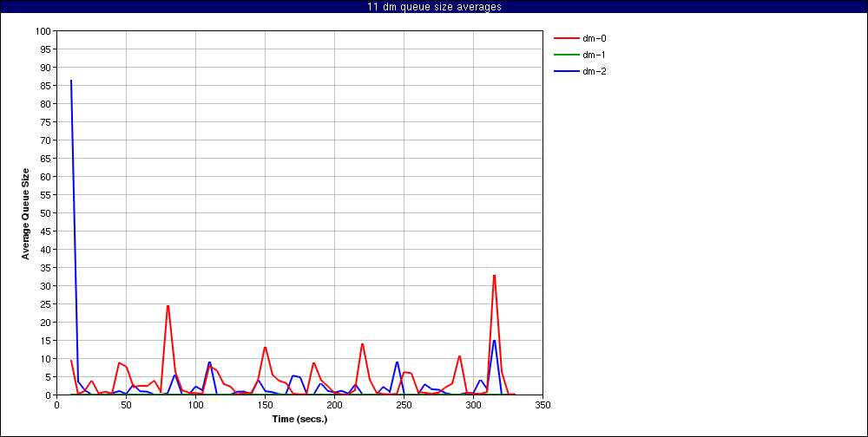The width and height of the screenshot is (868, 437).
Task: Click the red dm-0 peak at 290 seconds
Action: pos(459,356)
